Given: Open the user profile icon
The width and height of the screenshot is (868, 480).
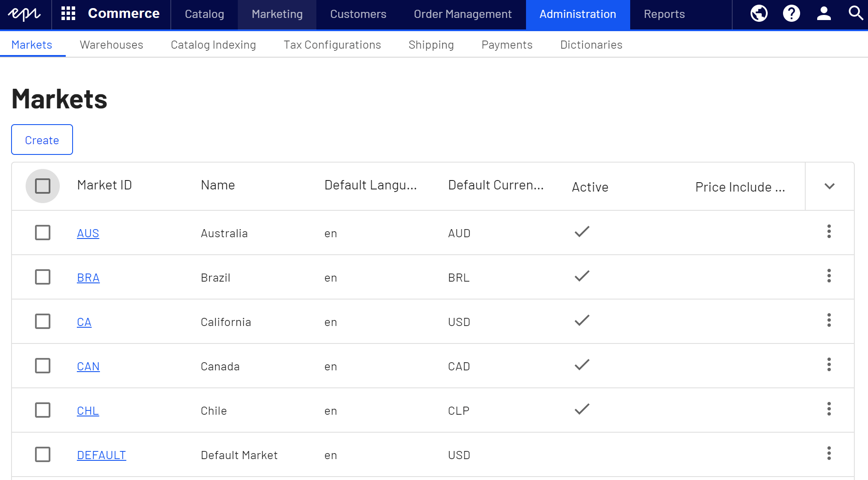Looking at the screenshot, I should (x=824, y=14).
